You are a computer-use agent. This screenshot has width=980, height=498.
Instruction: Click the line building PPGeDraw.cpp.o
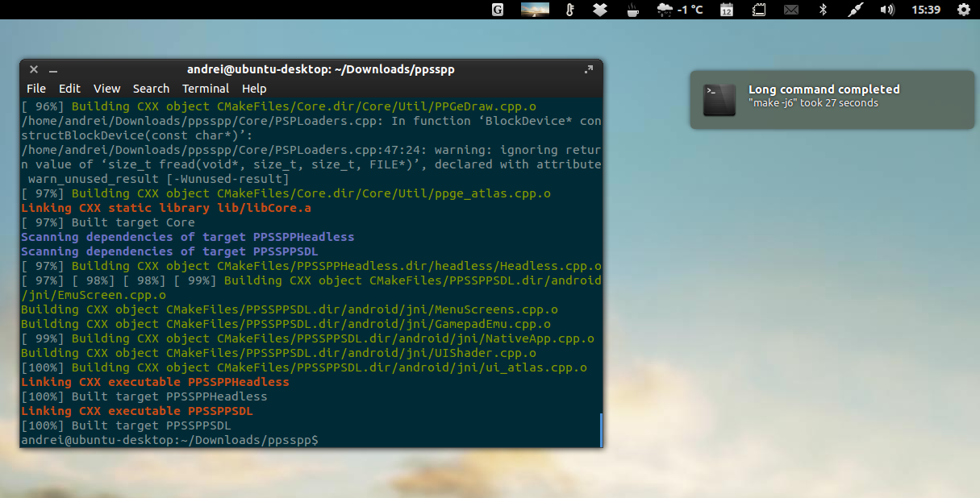coord(278,106)
